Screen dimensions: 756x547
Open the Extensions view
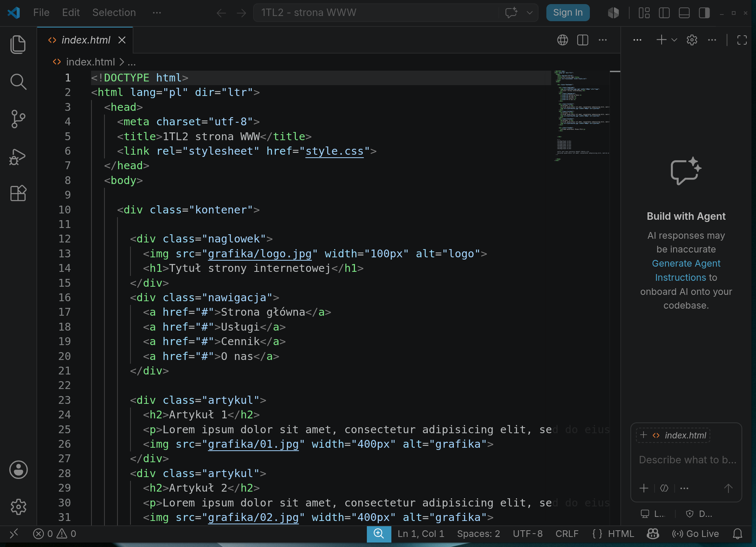18,193
